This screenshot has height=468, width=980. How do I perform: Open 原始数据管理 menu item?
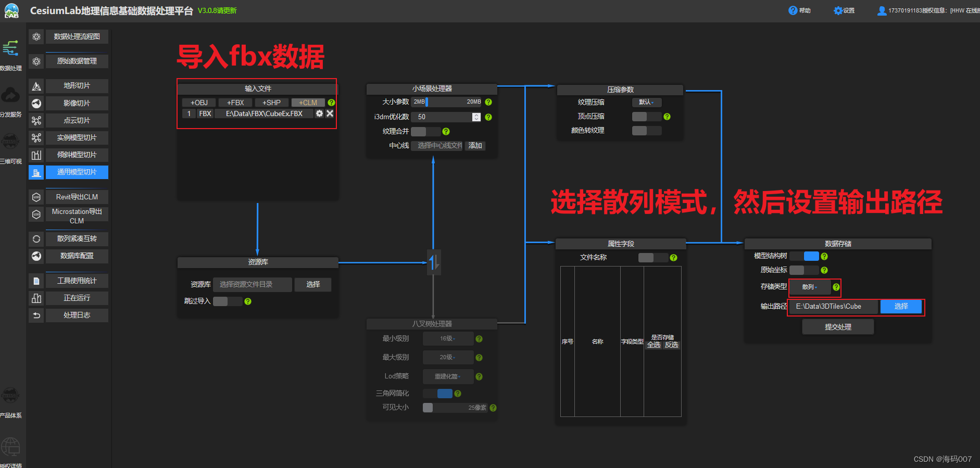[x=77, y=61]
